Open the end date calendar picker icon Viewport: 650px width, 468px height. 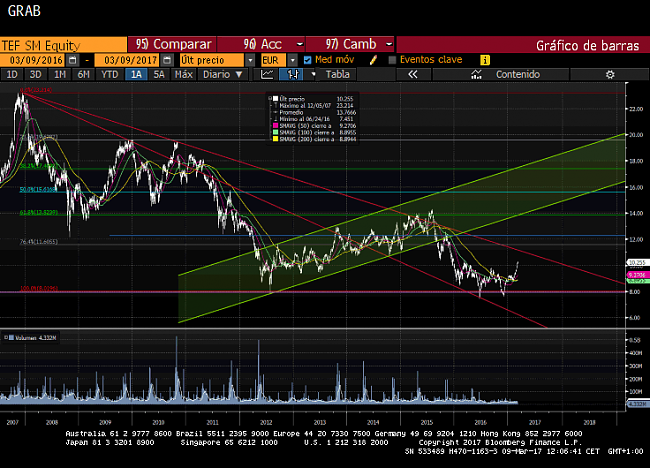167,60
